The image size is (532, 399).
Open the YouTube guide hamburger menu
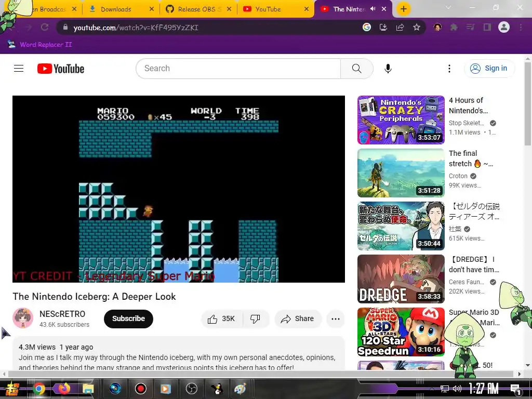point(19,69)
